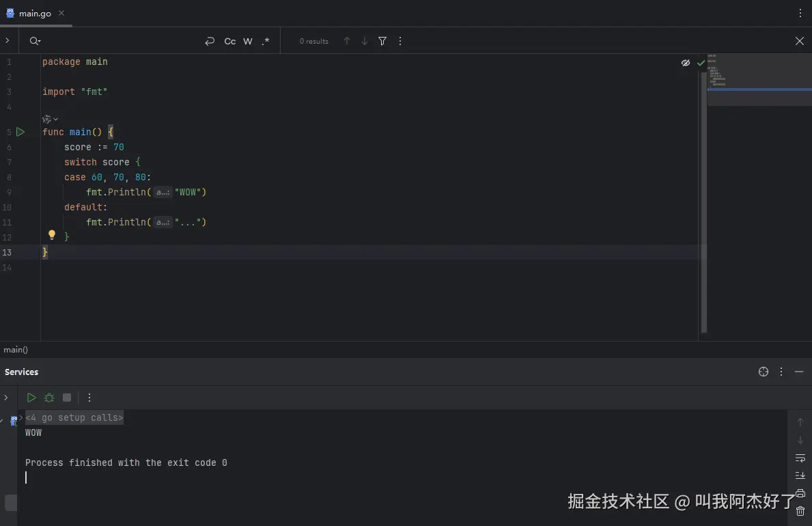Click the Go gopher console icon
The width and height of the screenshot is (812, 526).
point(14,420)
